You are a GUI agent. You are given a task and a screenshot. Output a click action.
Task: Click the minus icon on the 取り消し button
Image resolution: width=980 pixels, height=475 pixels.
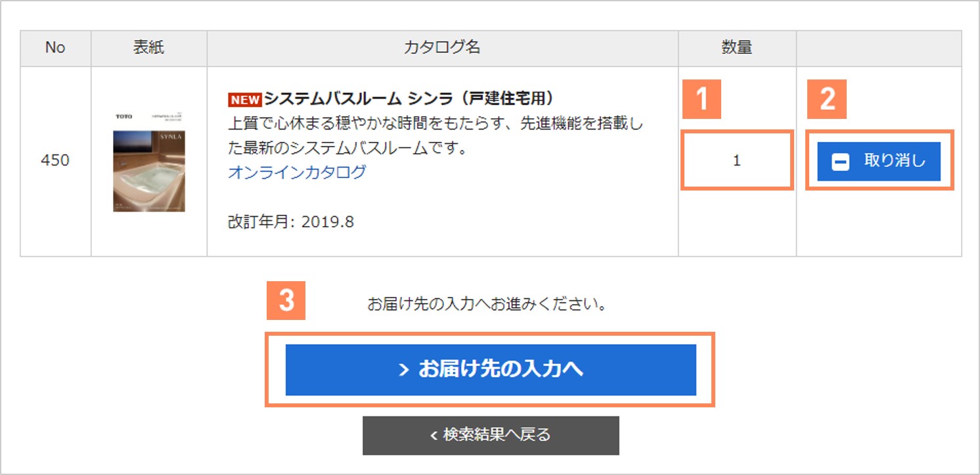click(841, 162)
